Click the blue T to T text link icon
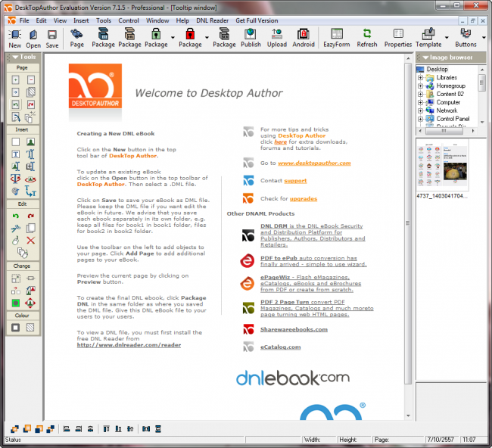 click(30, 191)
